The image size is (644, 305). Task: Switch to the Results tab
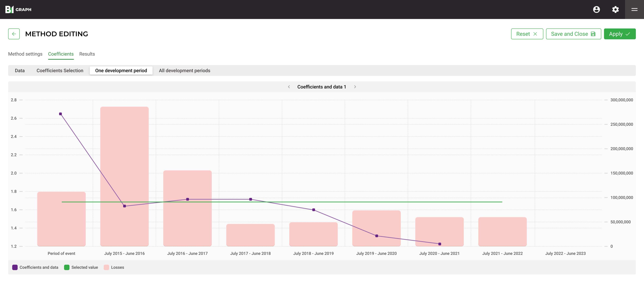tap(87, 54)
